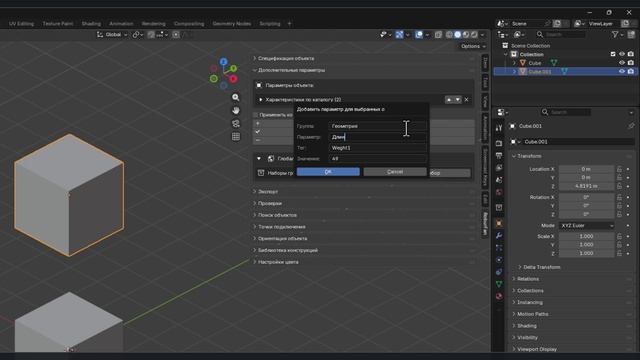Viewport: 640px width, 360px height.
Task: Click the move-up arrow button for characteristics
Action: pos(449,100)
